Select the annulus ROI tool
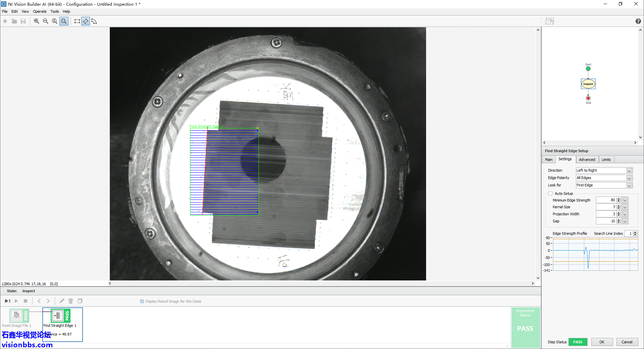 click(94, 21)
